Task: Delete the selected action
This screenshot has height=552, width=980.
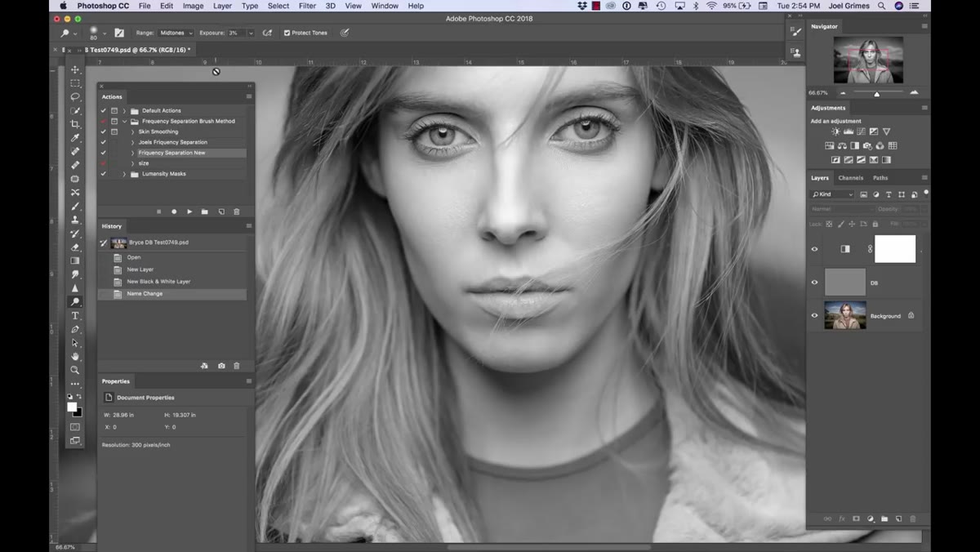Action: [x=237, y=211]
